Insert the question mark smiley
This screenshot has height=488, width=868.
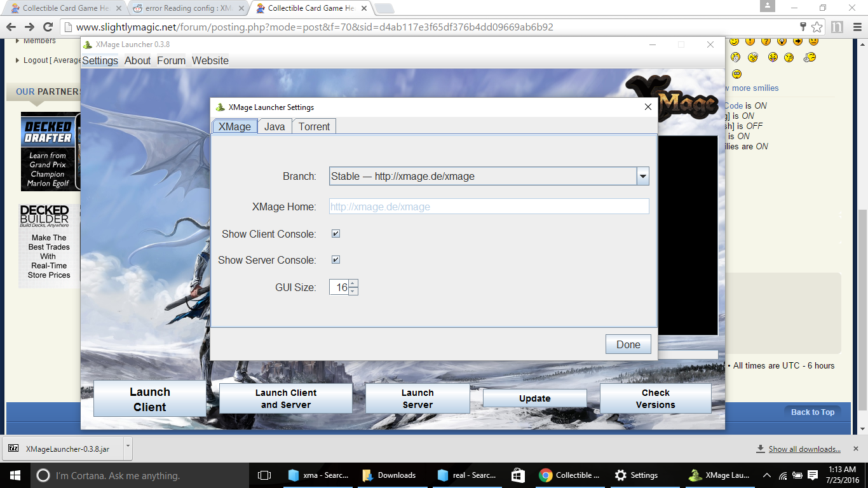(766, 41)
